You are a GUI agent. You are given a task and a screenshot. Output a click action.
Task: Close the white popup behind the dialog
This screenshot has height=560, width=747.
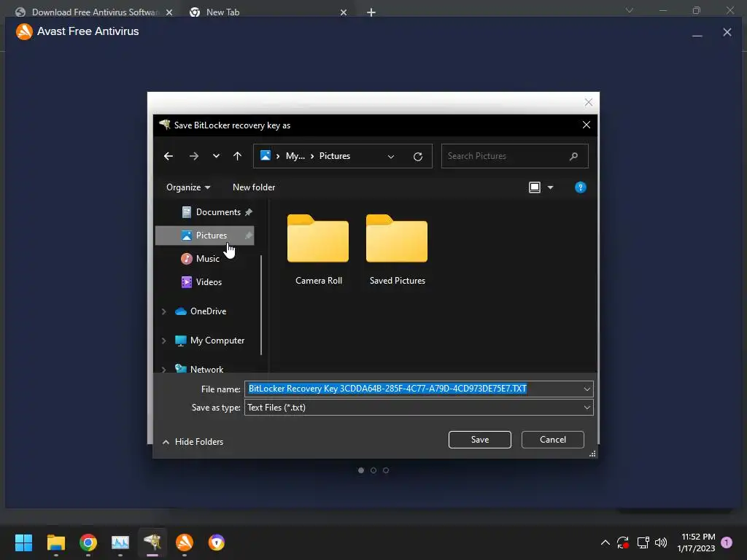(589, 102)
